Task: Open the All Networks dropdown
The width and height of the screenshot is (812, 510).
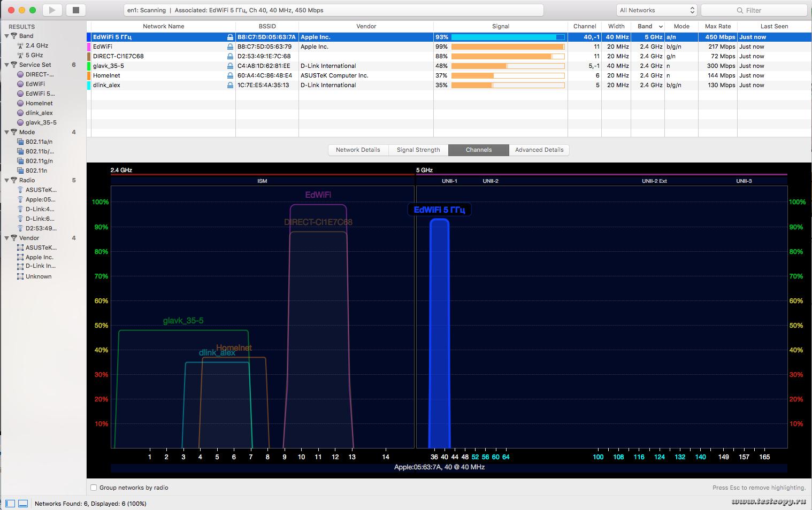Action: (657, 10)
